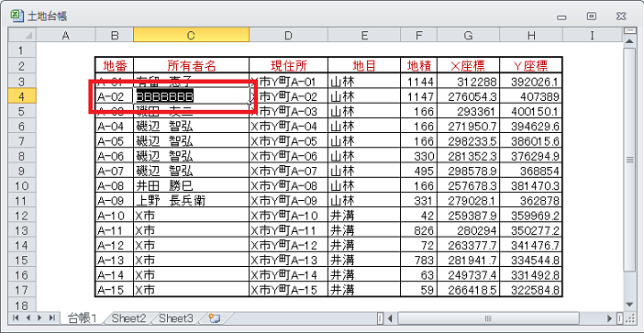Viewport: 644px width, 333px height.
Task: Select the cell with value 322584.8
Action: click(531, 290)
